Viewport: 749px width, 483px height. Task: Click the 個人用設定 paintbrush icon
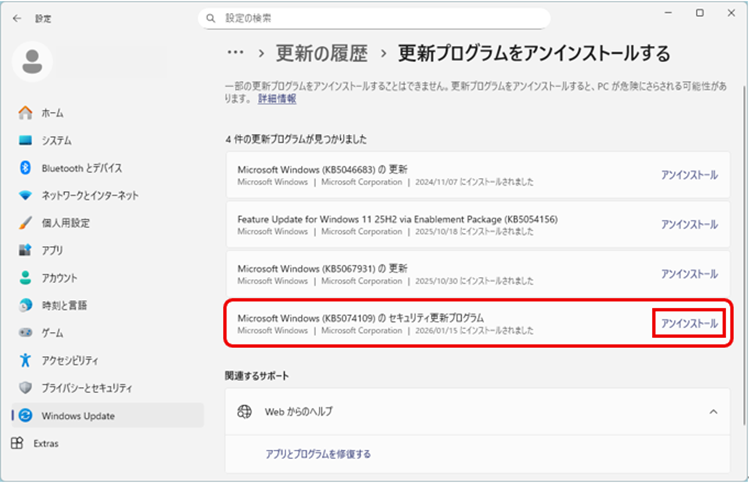26,223
